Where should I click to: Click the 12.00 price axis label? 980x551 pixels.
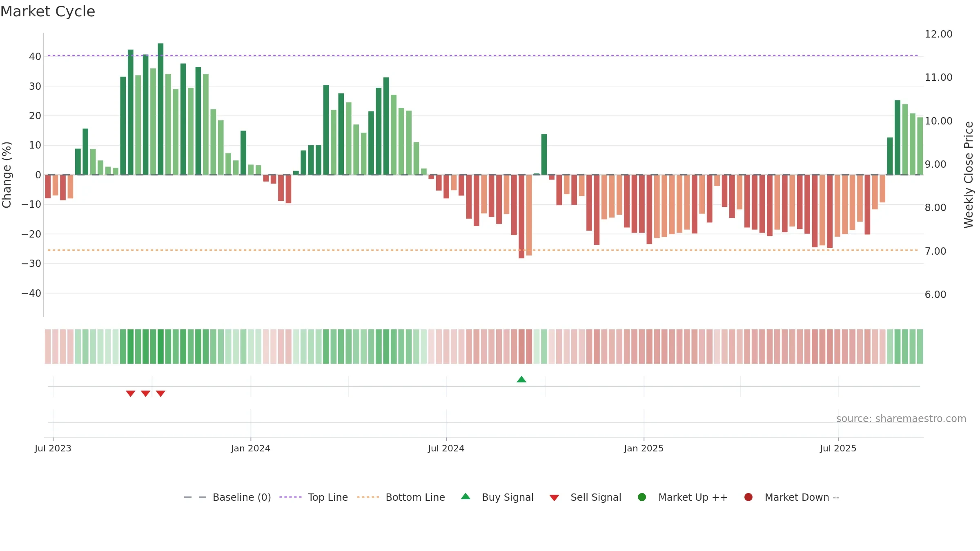click(939, 34)
